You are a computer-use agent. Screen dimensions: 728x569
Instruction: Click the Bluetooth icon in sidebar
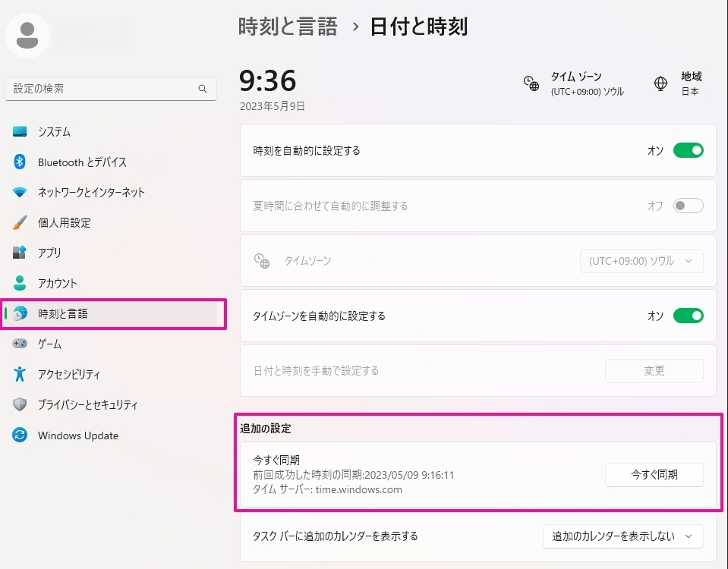coord(20,162)
